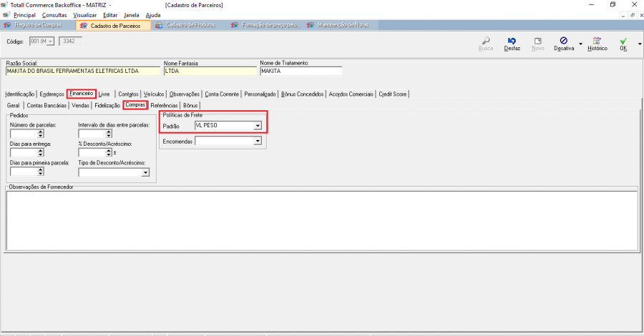Screen dimensions: 644x336
Task: Open the Visualizar menu
Action: [x=85, y=15]
